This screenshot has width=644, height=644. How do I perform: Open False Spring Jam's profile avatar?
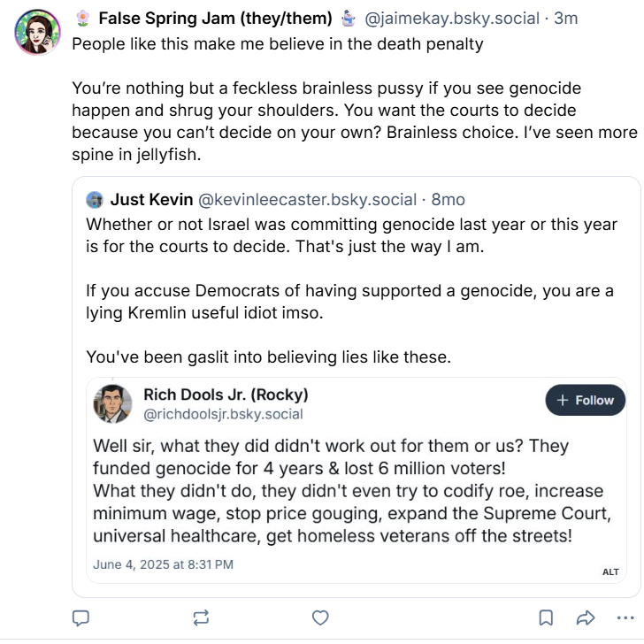tap(37, 31)
